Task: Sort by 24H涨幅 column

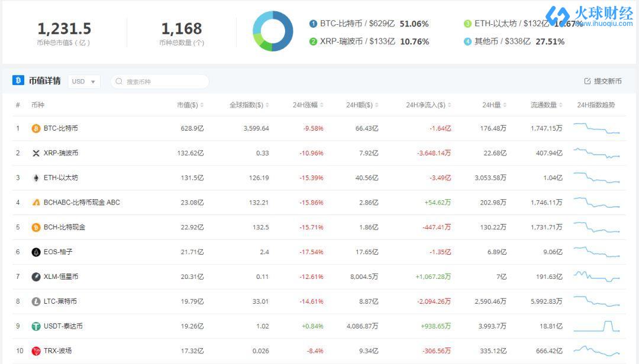Action: [308, 105]
